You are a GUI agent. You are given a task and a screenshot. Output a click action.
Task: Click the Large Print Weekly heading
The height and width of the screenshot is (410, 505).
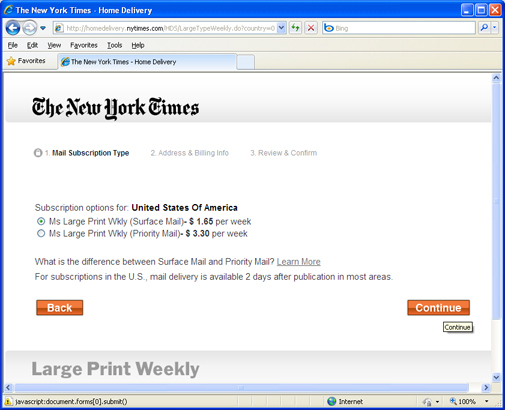pos(115,369)
